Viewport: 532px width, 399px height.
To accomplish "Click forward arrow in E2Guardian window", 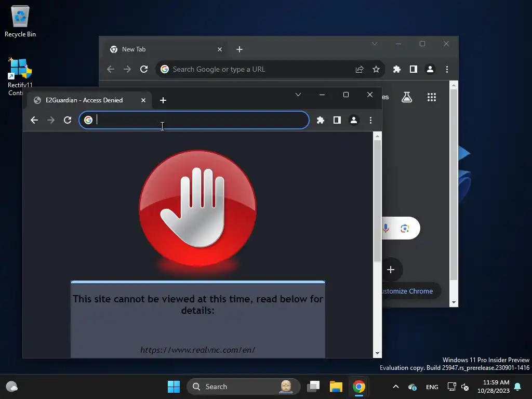I will (x=51, y=120).
